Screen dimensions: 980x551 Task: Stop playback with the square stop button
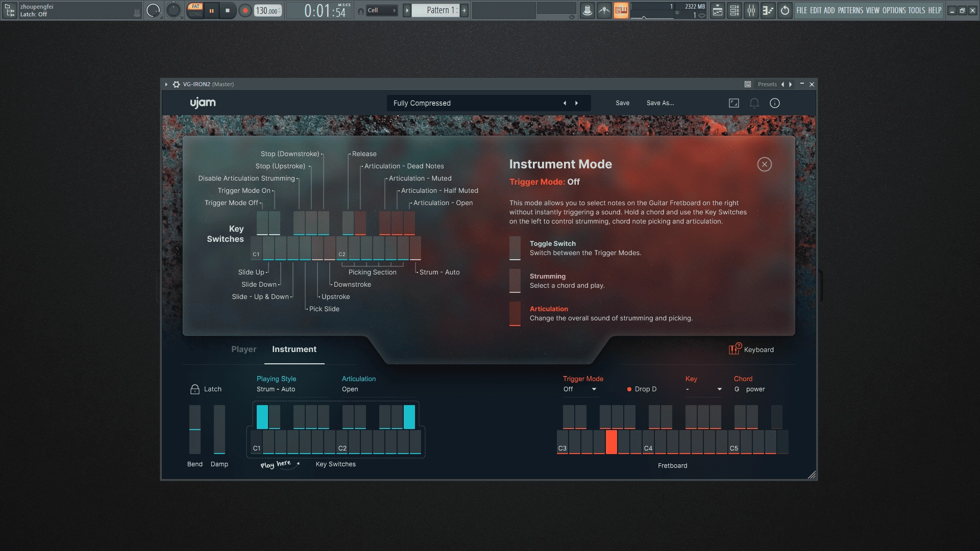(228, 10)
